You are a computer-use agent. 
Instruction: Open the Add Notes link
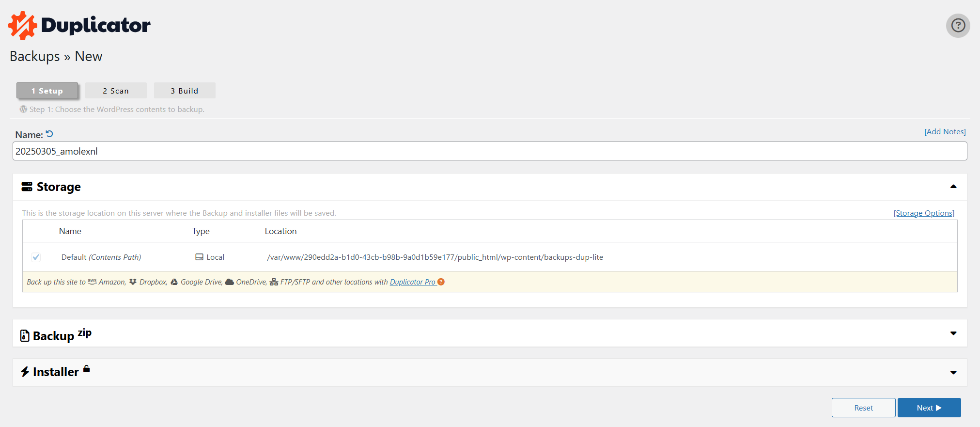pyautogui.click(x=945, y=131)
